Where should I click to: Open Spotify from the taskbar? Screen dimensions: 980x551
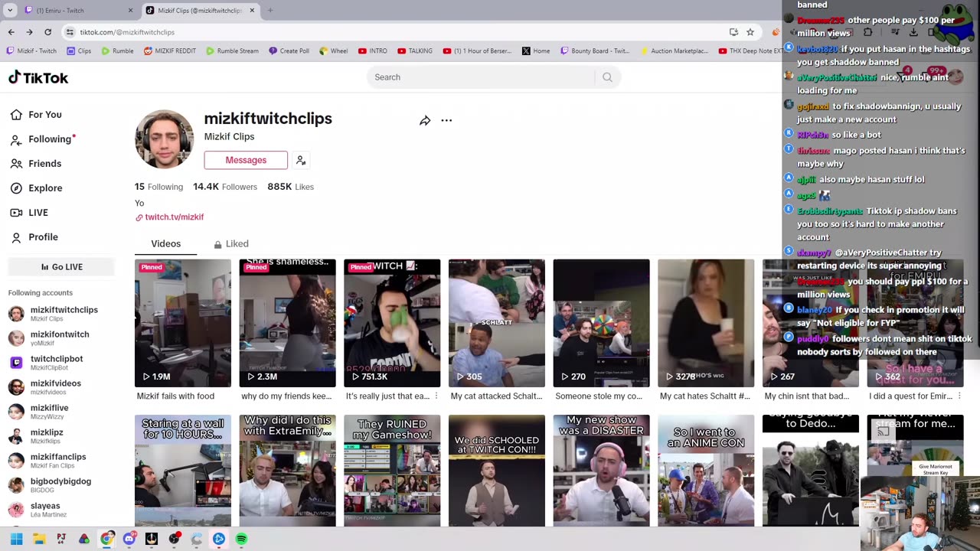(x=241, y=539)
